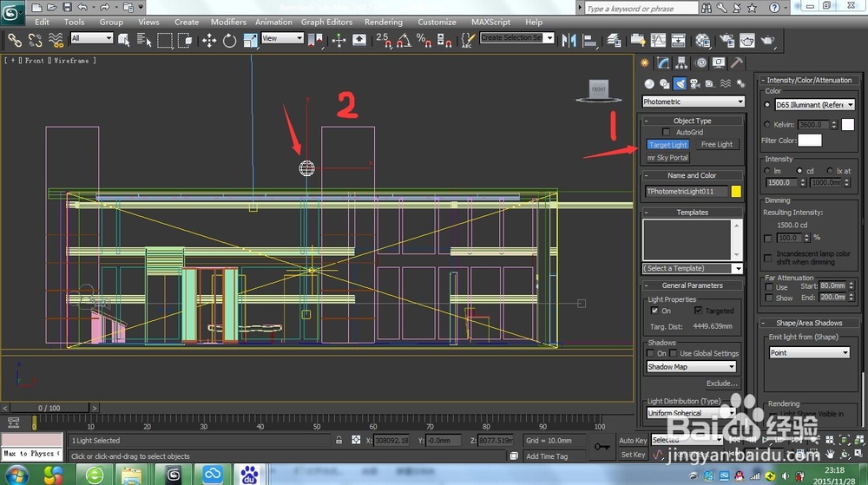This screenshot has width=868, height=485.
Task: Open the Uniform Spherical distribution dropdown
Action: 691,413
